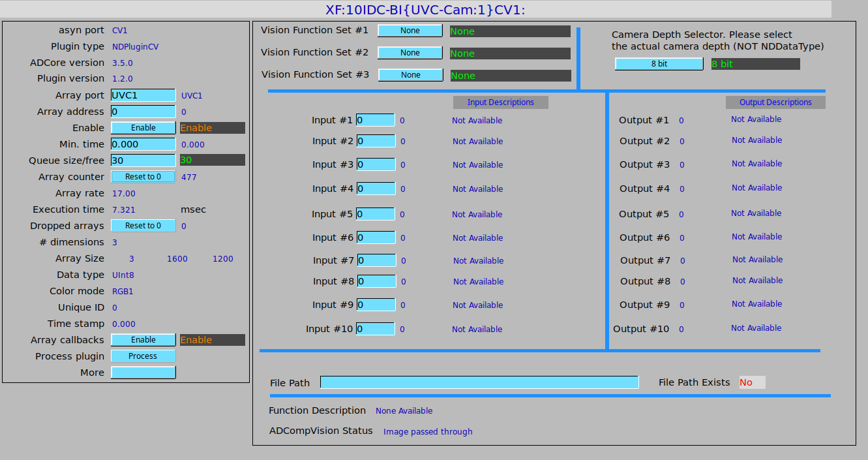Focus the Min. time input field
This screenshot has height=460, width=868.
pos(143,144)
